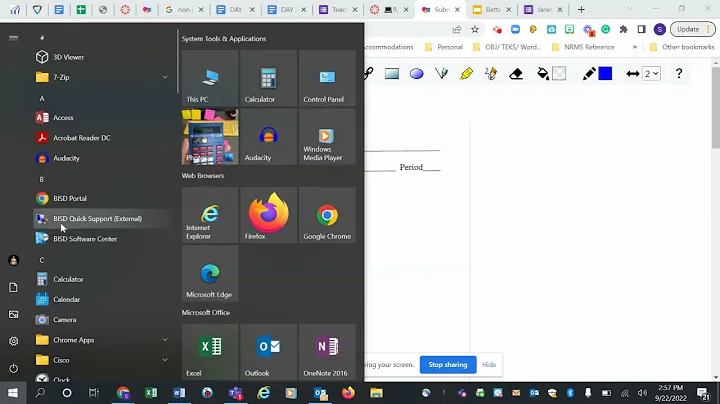This screenshot has width=720, height=404.
Task: Launch the Windows Media Player tile
Action: 327,136
